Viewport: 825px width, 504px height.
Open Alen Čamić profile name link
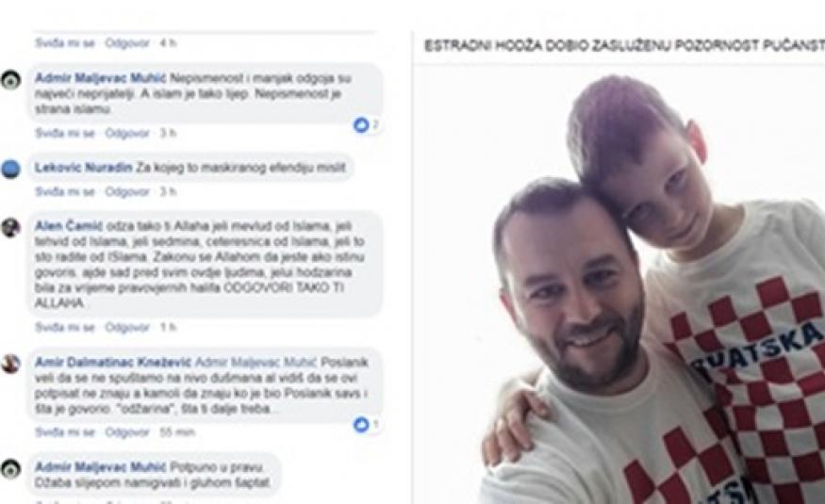(69, 226)
